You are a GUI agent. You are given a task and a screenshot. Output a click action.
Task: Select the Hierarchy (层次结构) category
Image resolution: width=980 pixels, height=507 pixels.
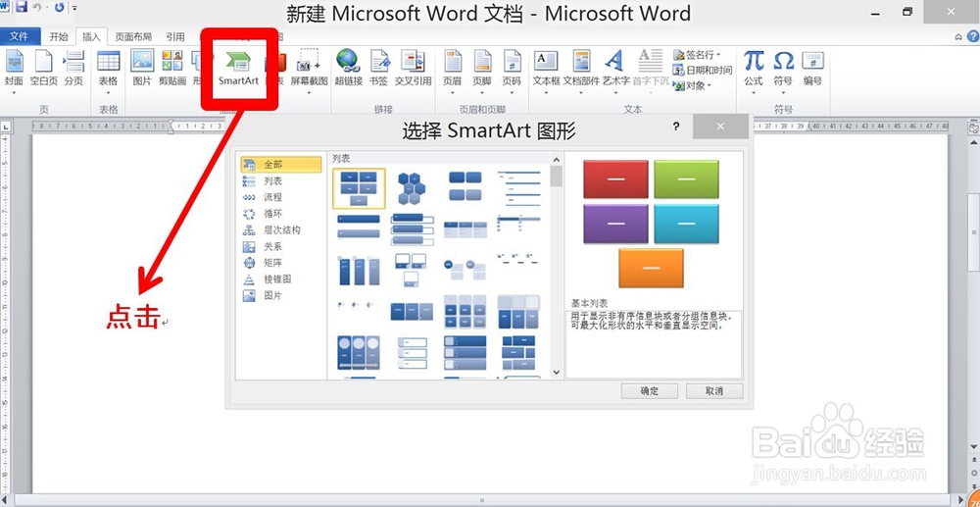click(280, 229)
